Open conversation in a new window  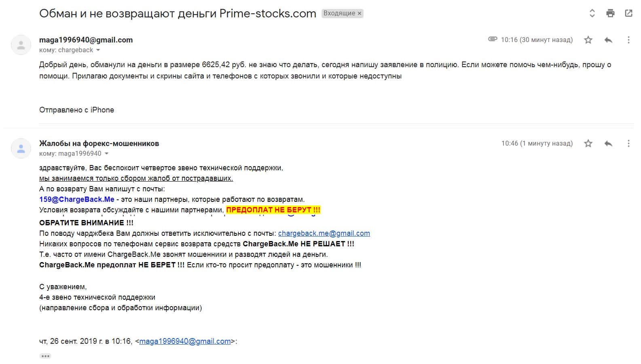point(628,13)
